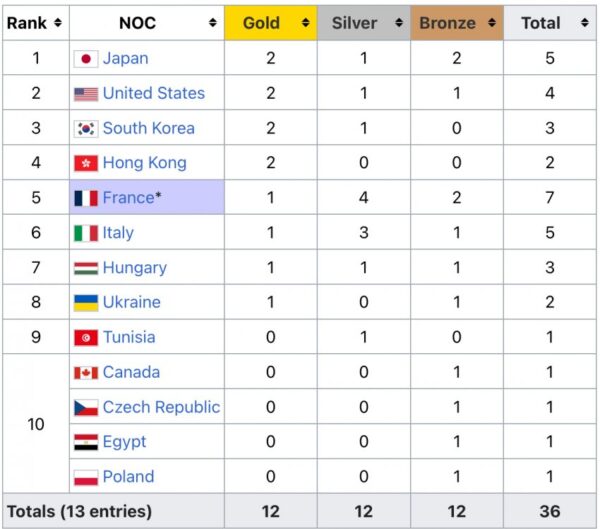Open the Poland link

pos(129,477)
